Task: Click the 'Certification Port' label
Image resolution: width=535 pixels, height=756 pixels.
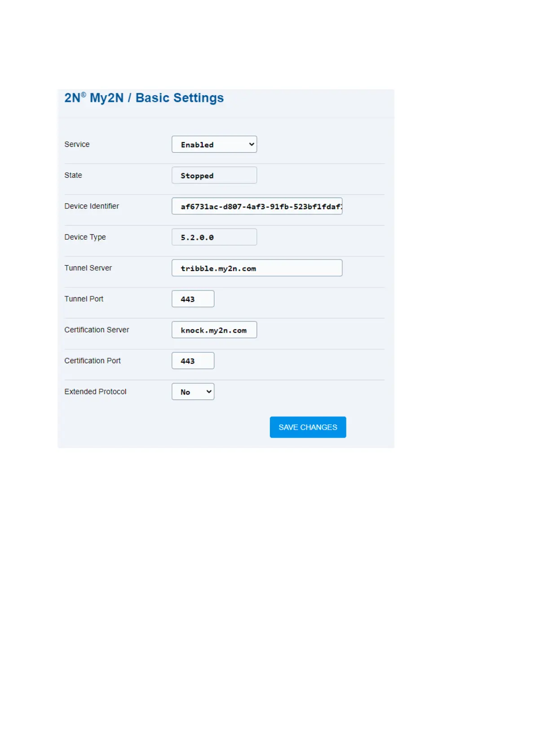Action: coord(93,361)
